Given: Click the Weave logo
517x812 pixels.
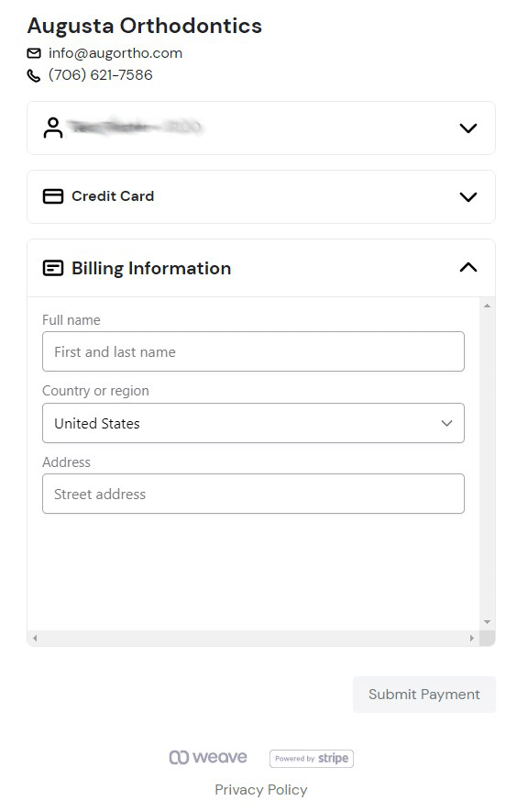Looking at the screenshot, I should (208, 758).
